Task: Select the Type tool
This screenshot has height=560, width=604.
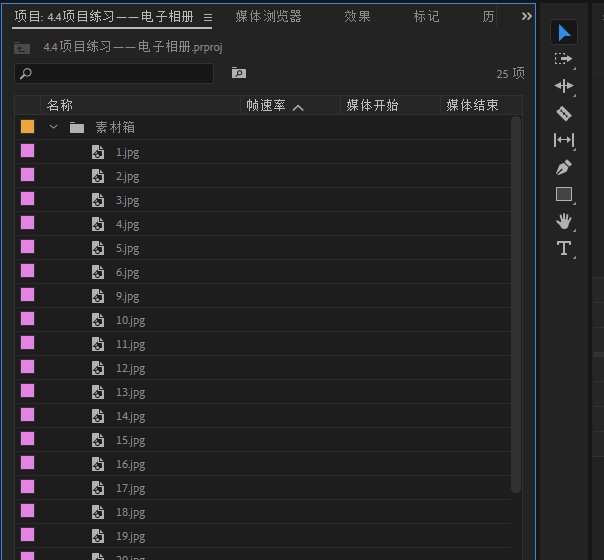Action: (564, 248)
